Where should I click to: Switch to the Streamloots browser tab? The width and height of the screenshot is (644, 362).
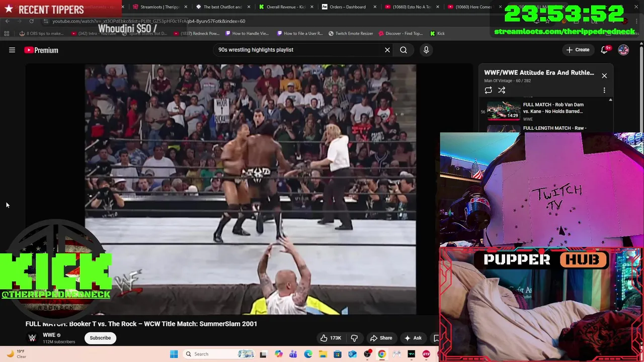click(x=159, y=7)
